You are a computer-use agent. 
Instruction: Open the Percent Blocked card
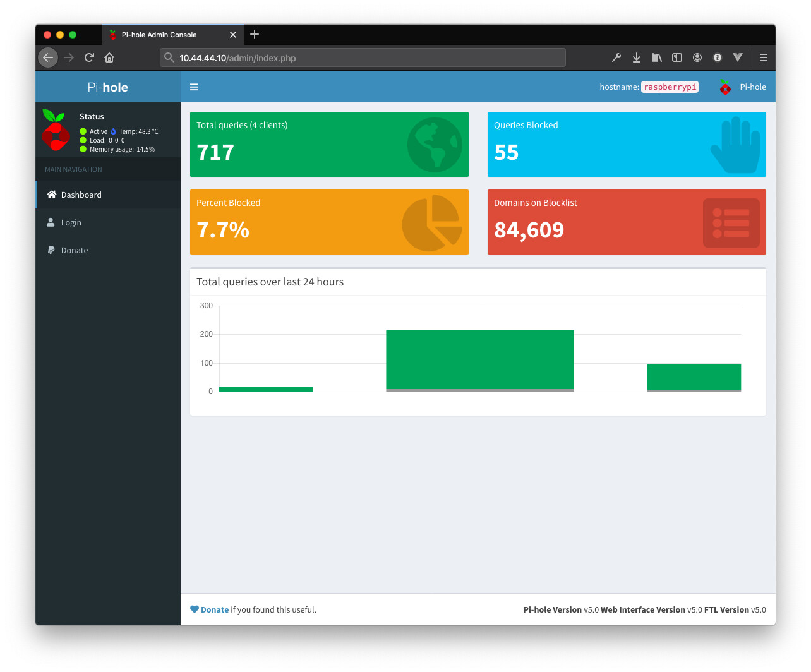click(329, 222)
